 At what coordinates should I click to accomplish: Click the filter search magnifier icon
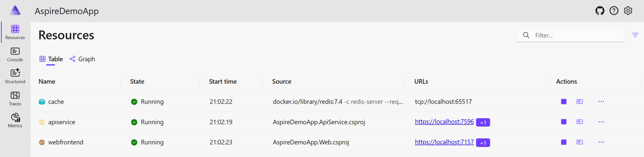[x=526, y=35]
